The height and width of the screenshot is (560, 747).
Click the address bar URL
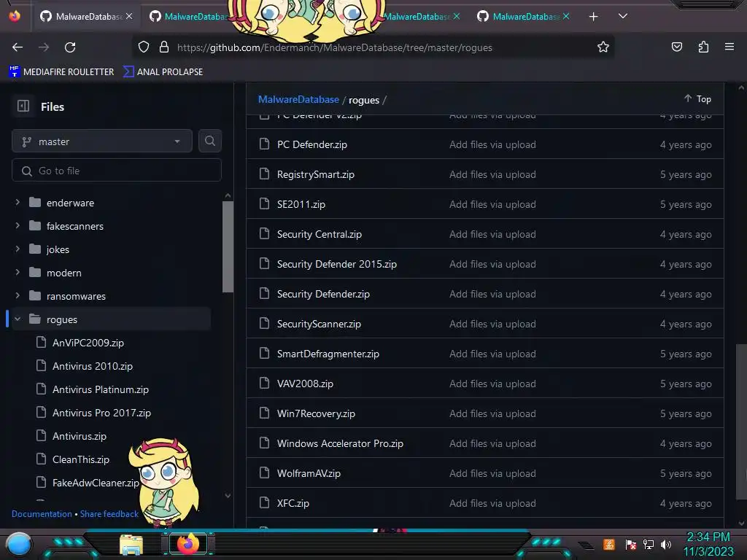(334, 47)
